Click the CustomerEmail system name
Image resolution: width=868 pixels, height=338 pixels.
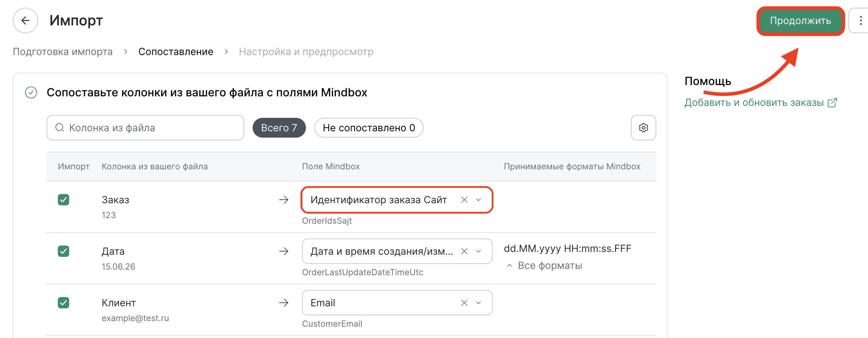332,324
